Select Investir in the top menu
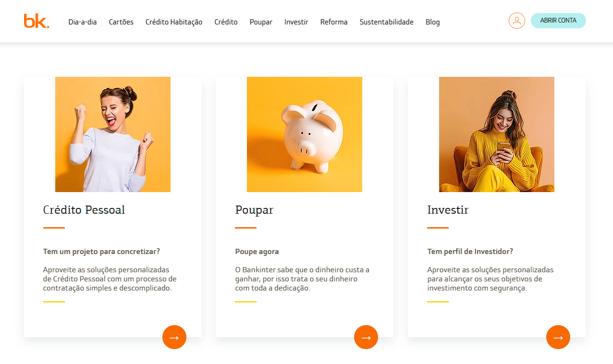 296,22
